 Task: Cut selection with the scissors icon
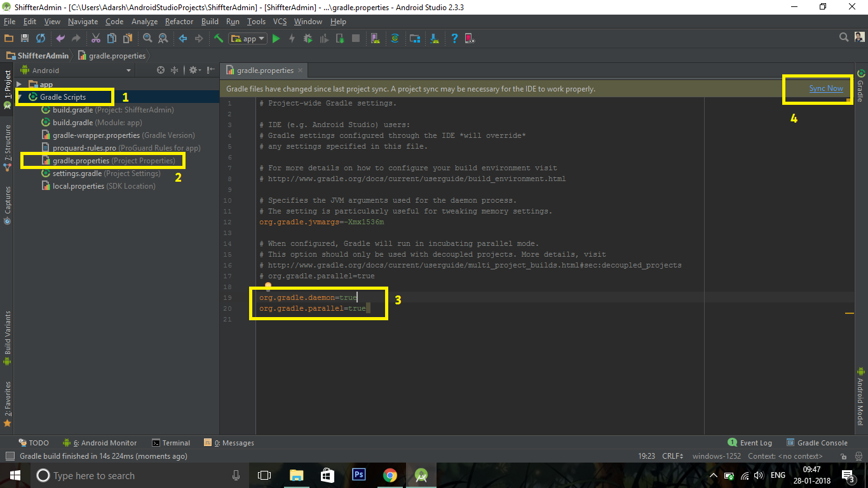(96, 39)
